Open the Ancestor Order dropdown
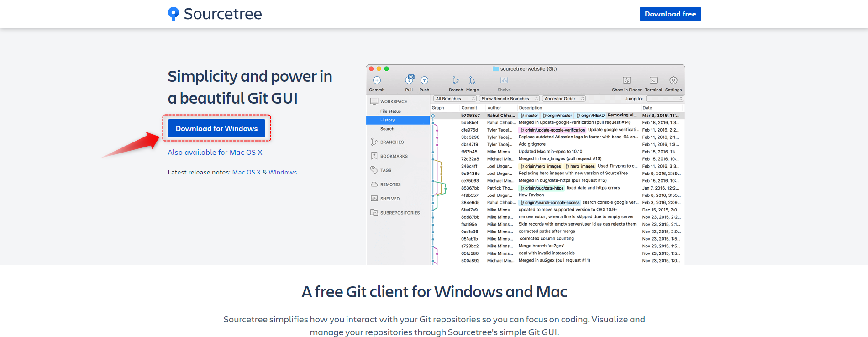 click(564, 99)
